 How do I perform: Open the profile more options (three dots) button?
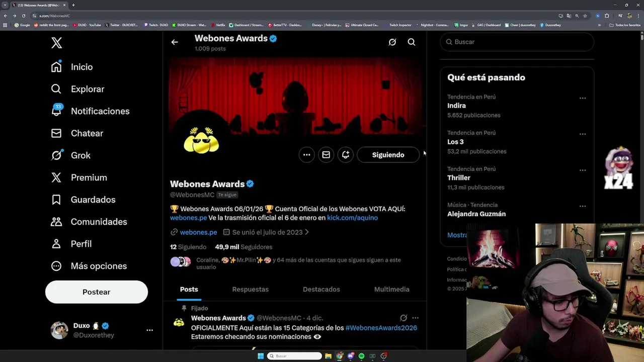(306, 155)
